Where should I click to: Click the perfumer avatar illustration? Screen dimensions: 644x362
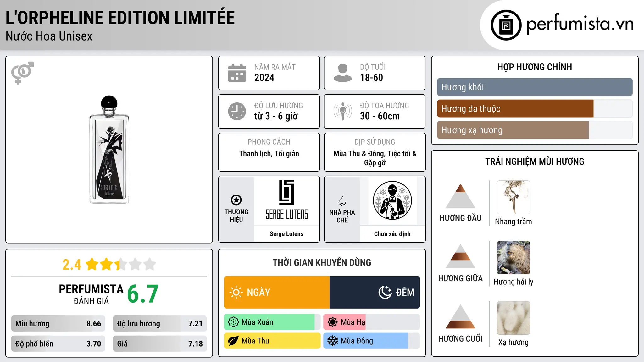[x=392, y=200]
